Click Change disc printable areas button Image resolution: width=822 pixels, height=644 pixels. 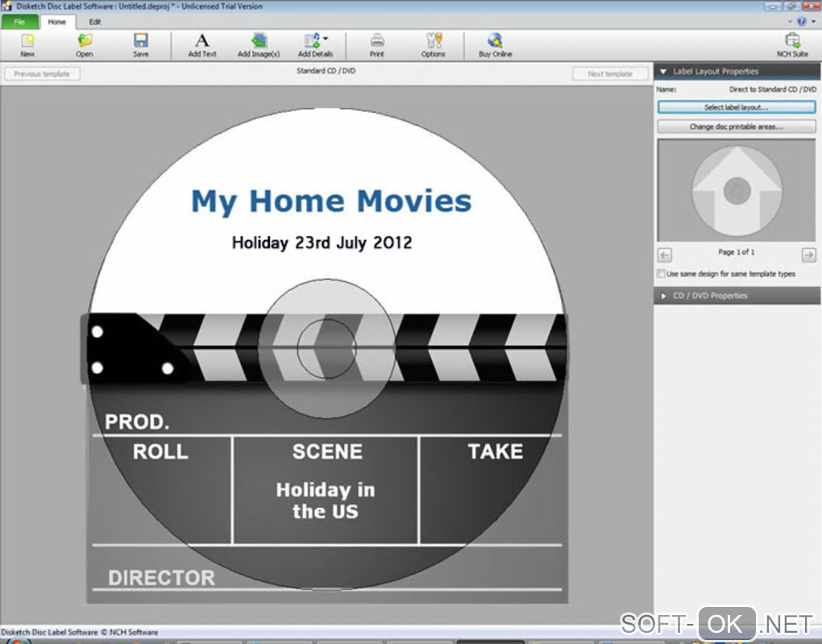point(737,127)
